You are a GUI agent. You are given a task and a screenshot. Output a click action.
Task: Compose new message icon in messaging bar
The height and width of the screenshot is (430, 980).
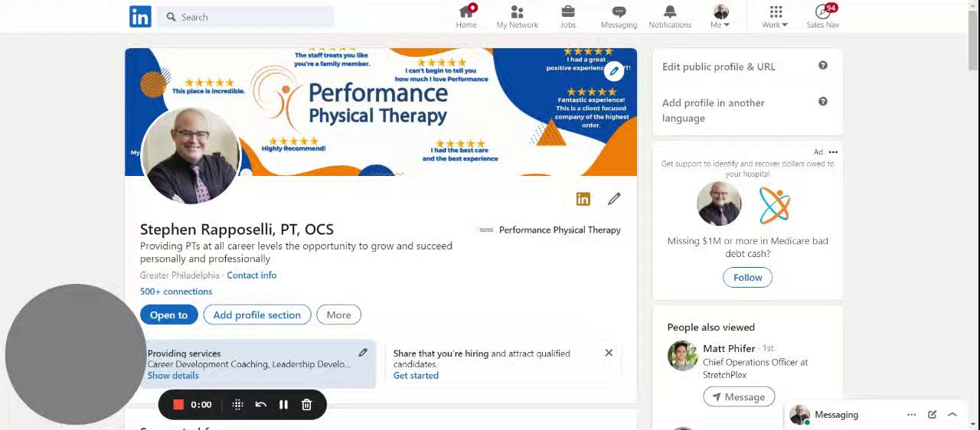pos(932,415)
